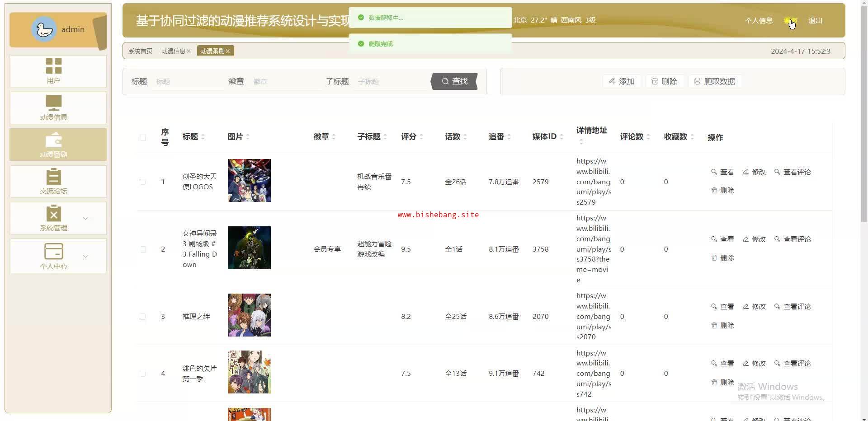The height and width of the screenshot is (421, 868).
Task: Focus the 子标题 search field
Action: coord(390,82)
